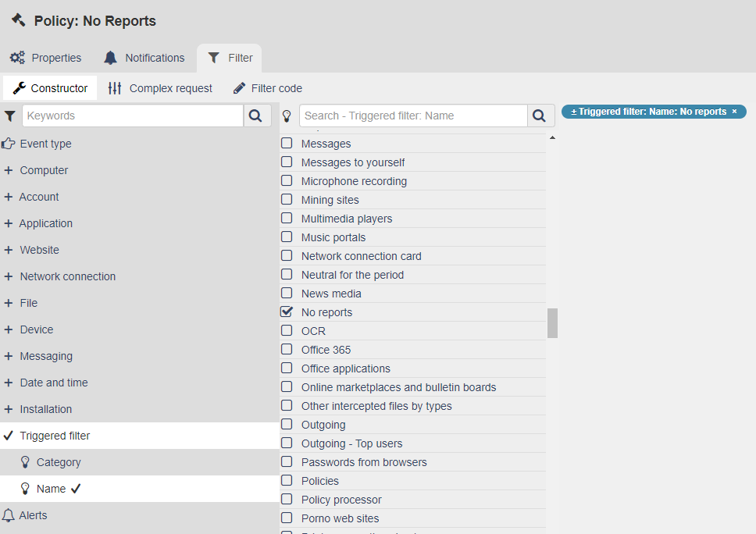Check the Microphone recording checkbox
This screenshot has width=756, height=534.
click(x=287, y=181)
